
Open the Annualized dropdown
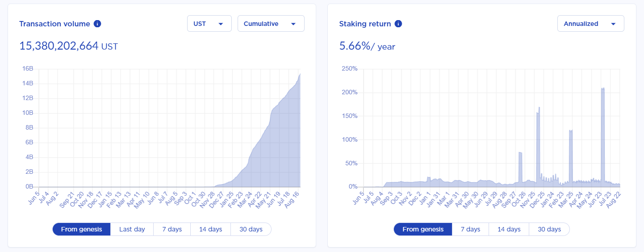pyautogui.click(x=590, y=24)
